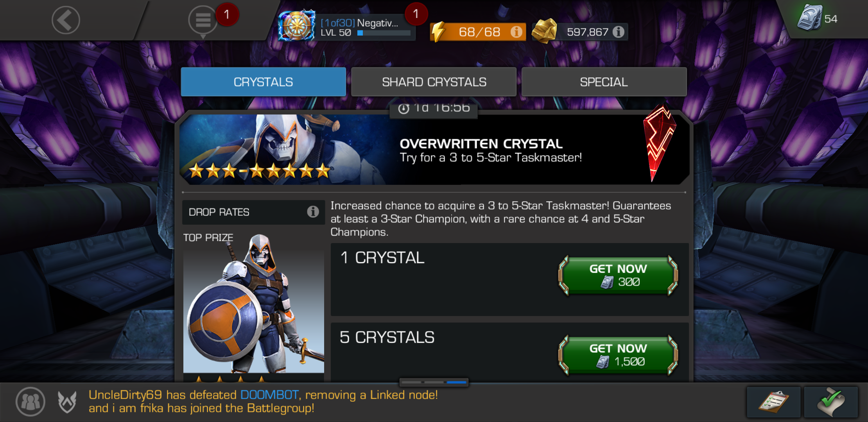
Task: Open units balance showing 54
Action: click(818, 18)
